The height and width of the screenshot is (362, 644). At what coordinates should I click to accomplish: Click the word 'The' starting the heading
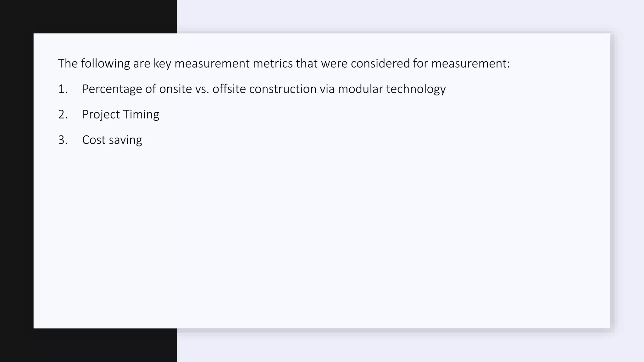68,63
